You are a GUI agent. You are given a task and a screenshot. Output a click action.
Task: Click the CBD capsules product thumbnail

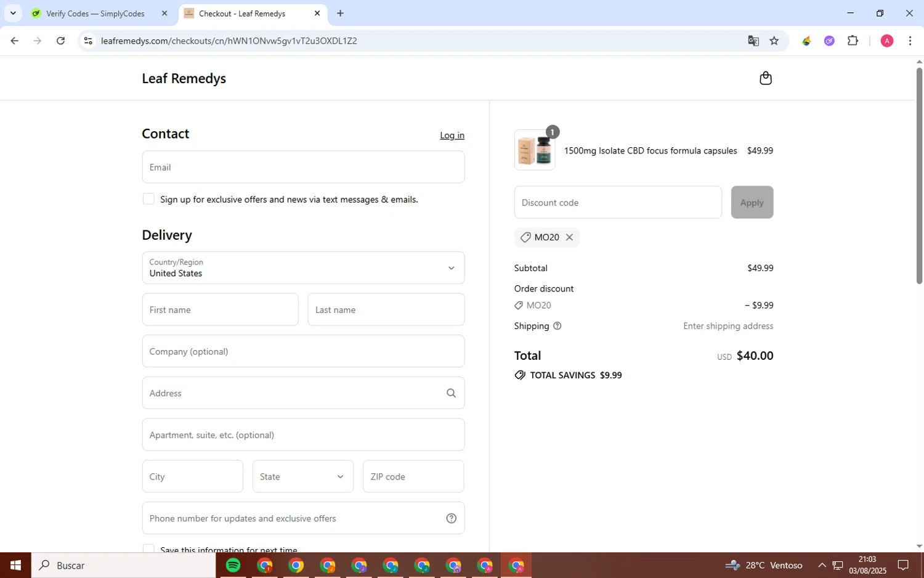[x=535, y=150]
